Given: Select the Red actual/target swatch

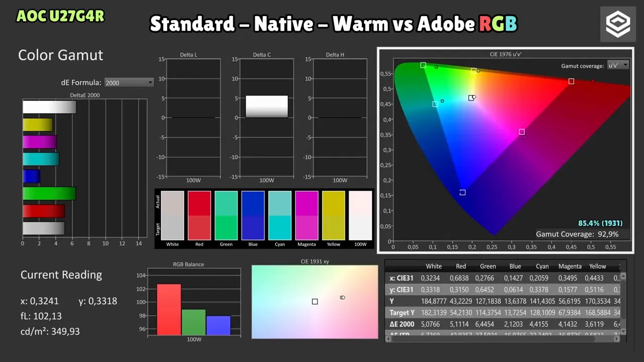Looking at the screenshot, I should 199,215.
